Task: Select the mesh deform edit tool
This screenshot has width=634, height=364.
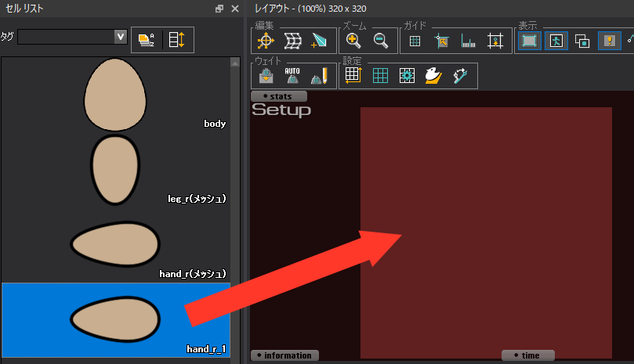Action: (293, 41)
